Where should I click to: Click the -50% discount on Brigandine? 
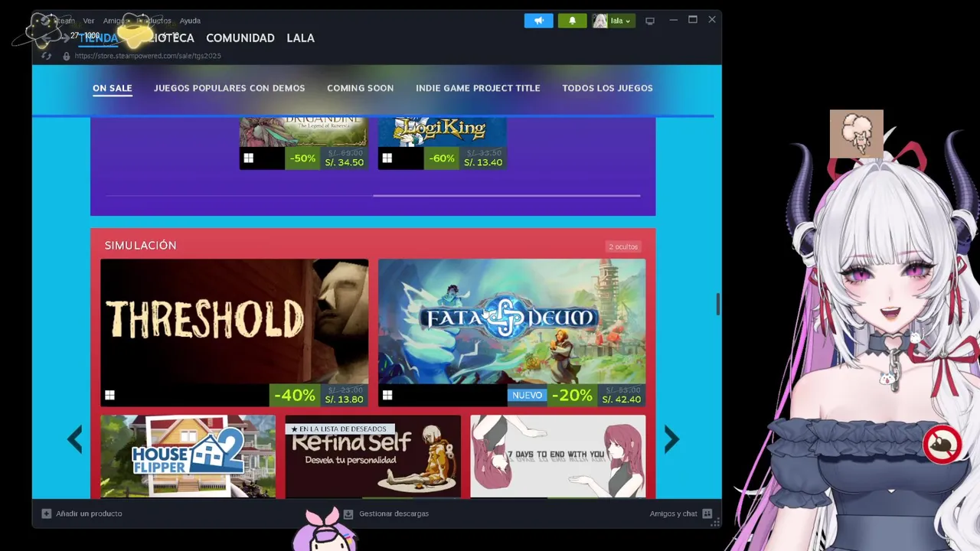(x=302, y=158)
